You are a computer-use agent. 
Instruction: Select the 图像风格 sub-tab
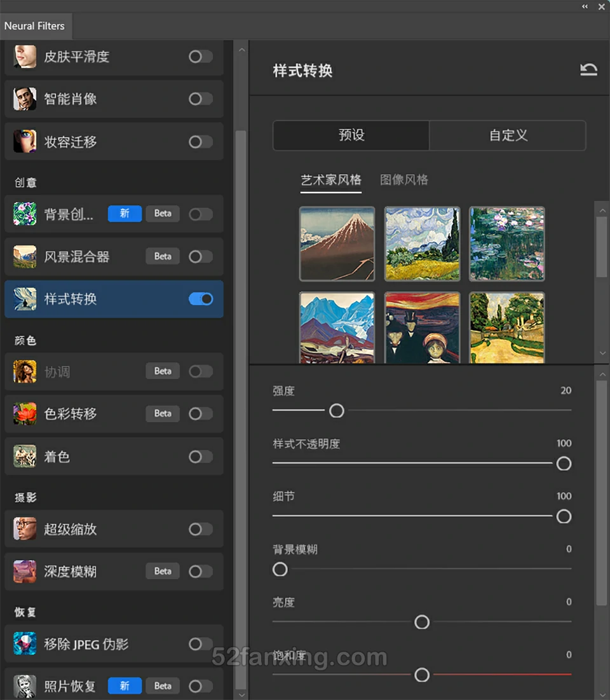click(404, 180)
